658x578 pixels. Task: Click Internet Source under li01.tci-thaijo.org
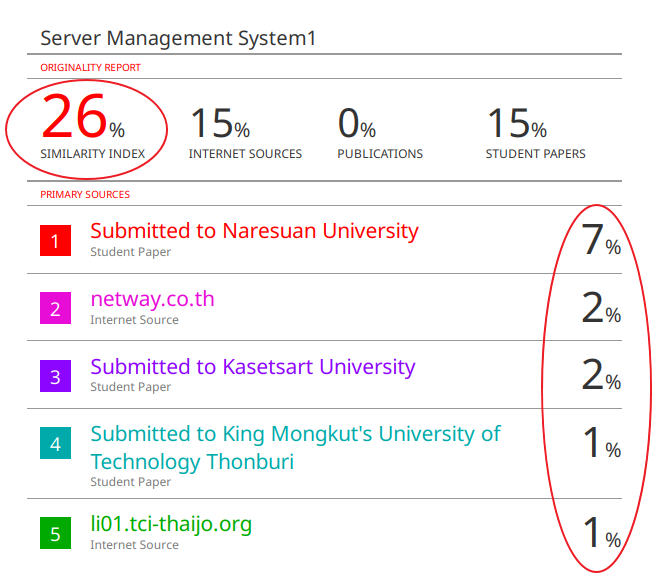pos(134,545)
